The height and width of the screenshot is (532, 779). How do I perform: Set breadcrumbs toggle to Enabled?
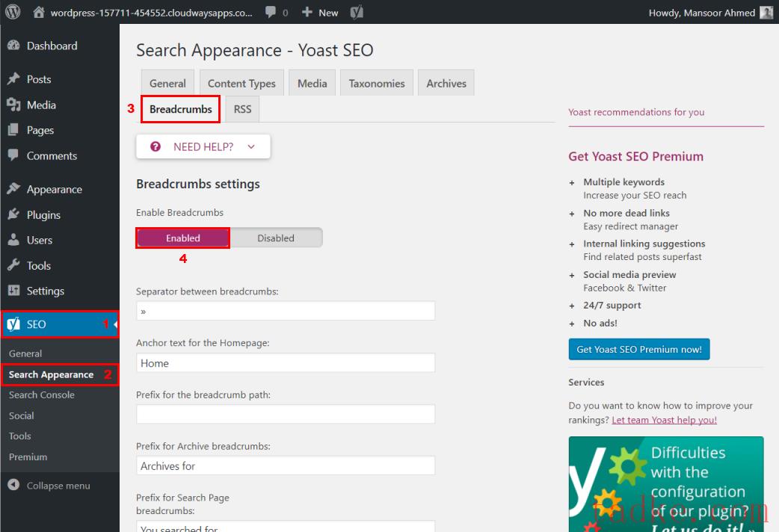[x=183, y=238]
